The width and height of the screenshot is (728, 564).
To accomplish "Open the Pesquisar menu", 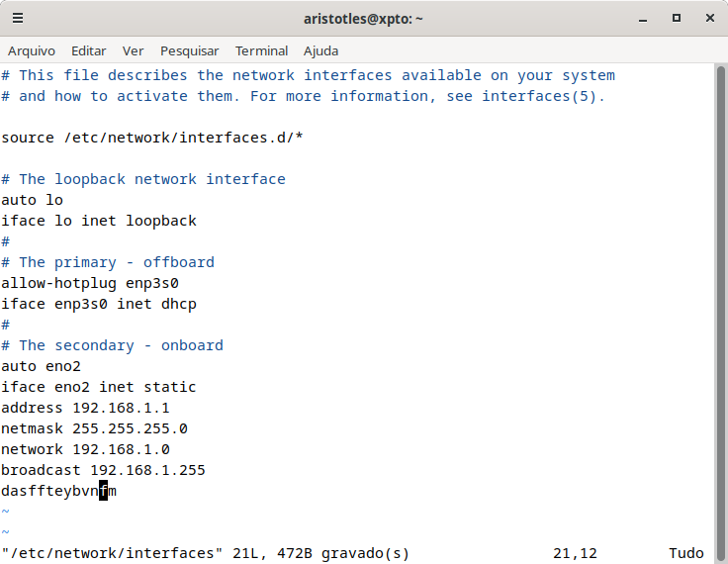I will pos(190,51).
